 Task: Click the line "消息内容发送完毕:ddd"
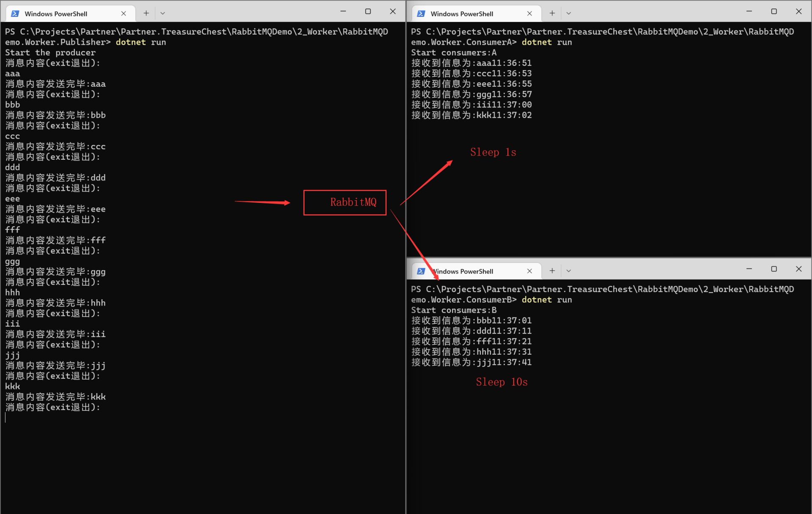point(55,178)
